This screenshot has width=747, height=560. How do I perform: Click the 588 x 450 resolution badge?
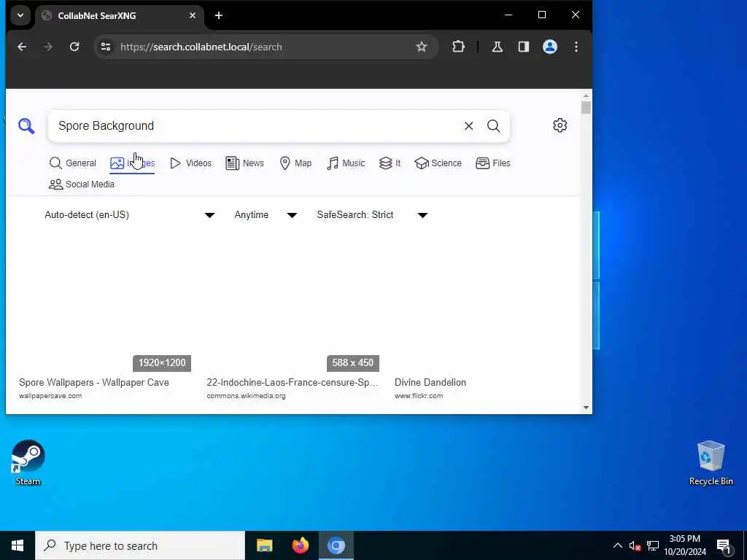point(352,363)
